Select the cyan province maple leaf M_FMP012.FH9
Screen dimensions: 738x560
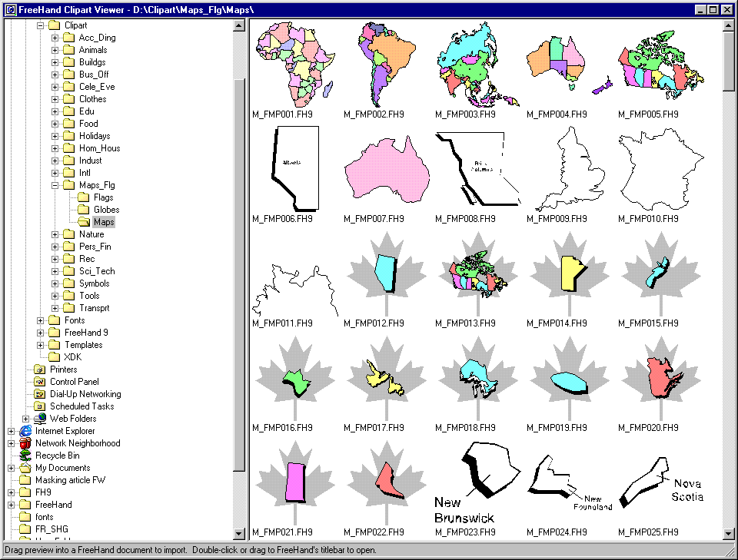[x=387, y=273]
